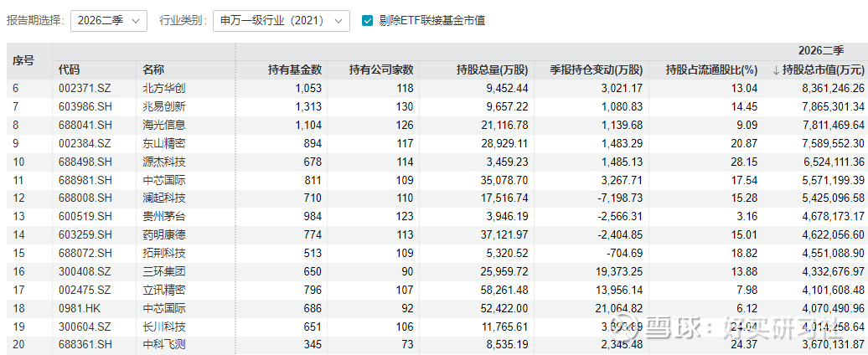Click the 持有基金数 column header
The height and width of the screenshot is (355, 868).
(x=295, y=70)
